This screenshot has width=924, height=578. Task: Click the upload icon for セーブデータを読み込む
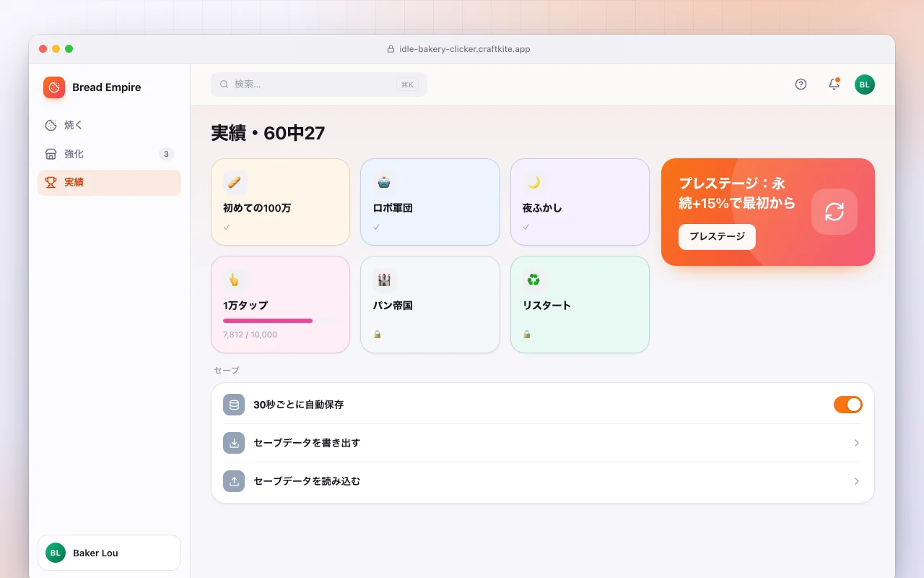coord(234,482)
